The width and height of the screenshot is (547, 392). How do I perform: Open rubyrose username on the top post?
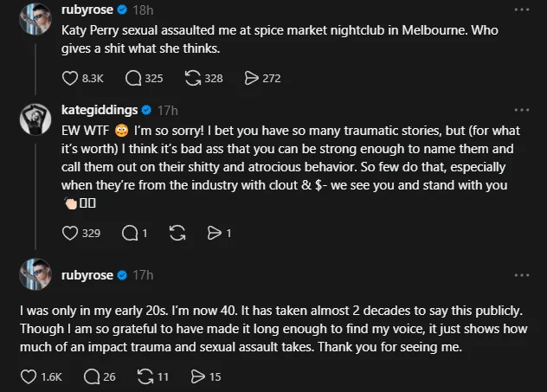(87, 10)
